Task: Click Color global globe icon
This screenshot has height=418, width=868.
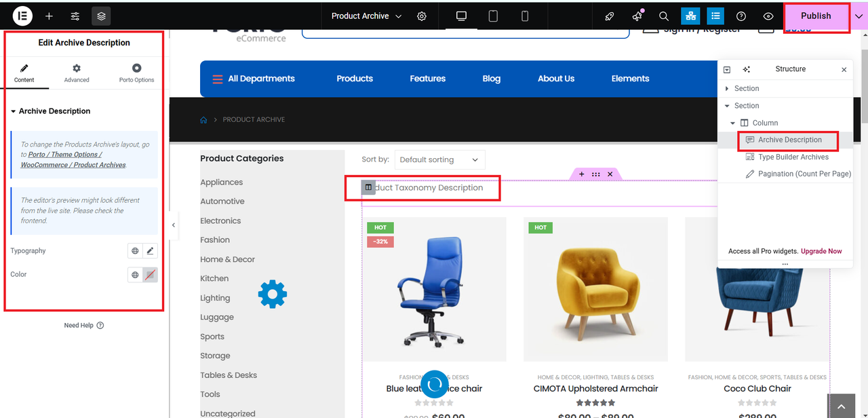Action: click(x=135, y=275)
